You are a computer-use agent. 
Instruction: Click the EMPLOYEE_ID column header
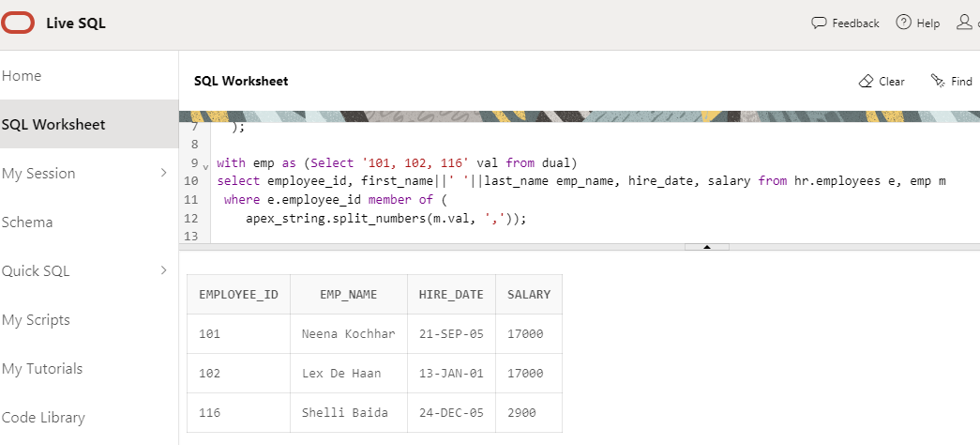pos(238,295)
